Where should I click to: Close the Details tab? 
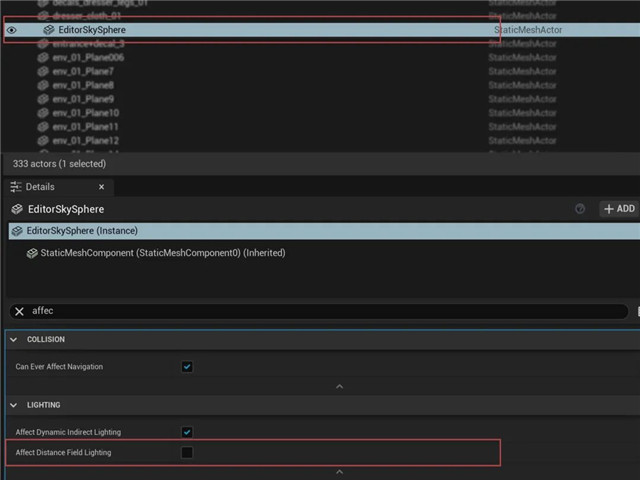click(x=101, y=187)
